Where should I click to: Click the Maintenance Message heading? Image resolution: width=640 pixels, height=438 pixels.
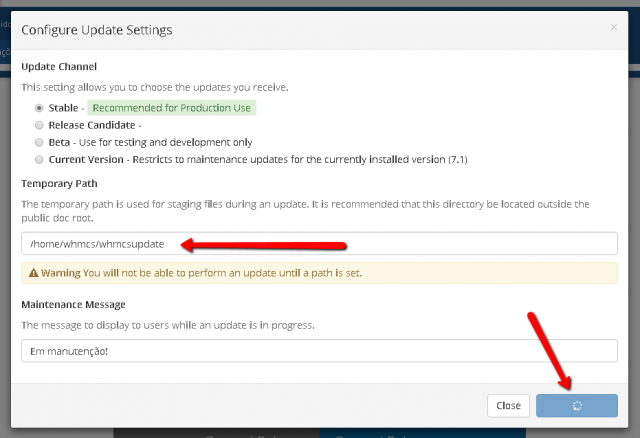[x=73, y=305]
